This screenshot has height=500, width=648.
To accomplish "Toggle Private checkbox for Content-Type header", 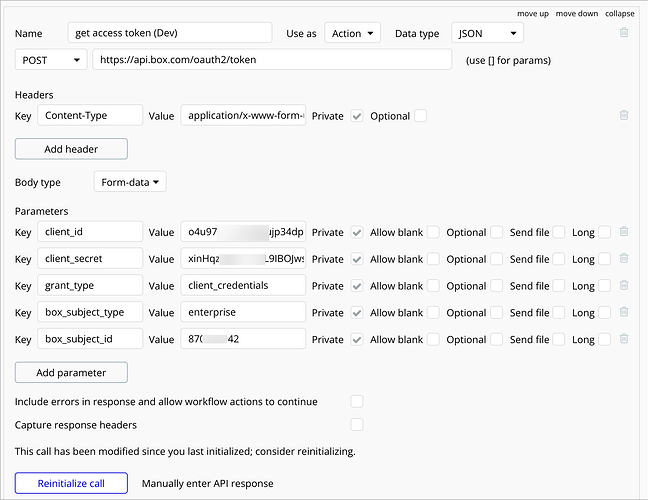I will pyautogui.click(x=357, y=116).
